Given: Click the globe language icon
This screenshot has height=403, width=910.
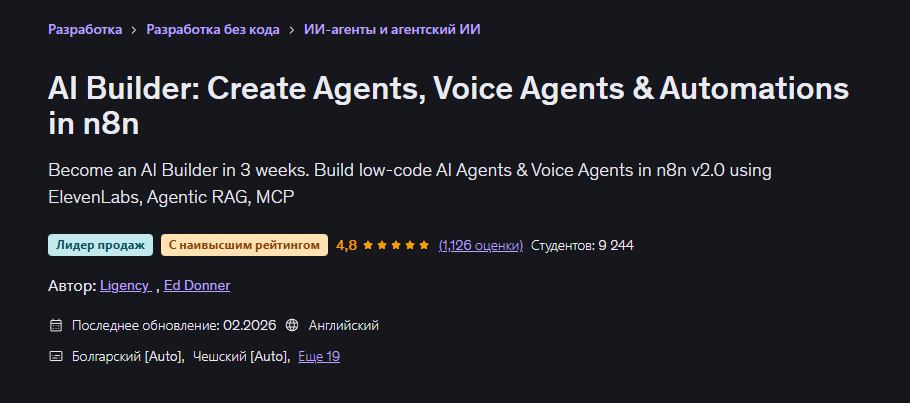Looking at the screenshot, I should [x=292, y=325].
